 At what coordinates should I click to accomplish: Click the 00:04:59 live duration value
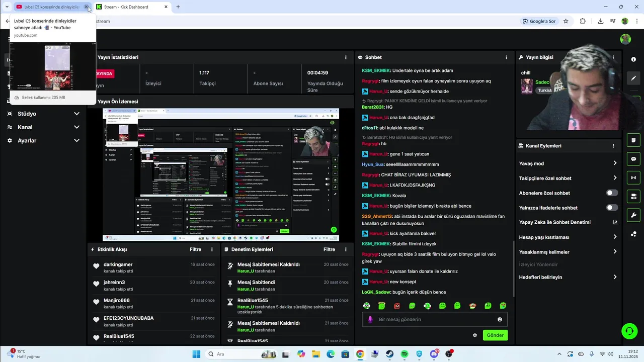tap(317, 73)
